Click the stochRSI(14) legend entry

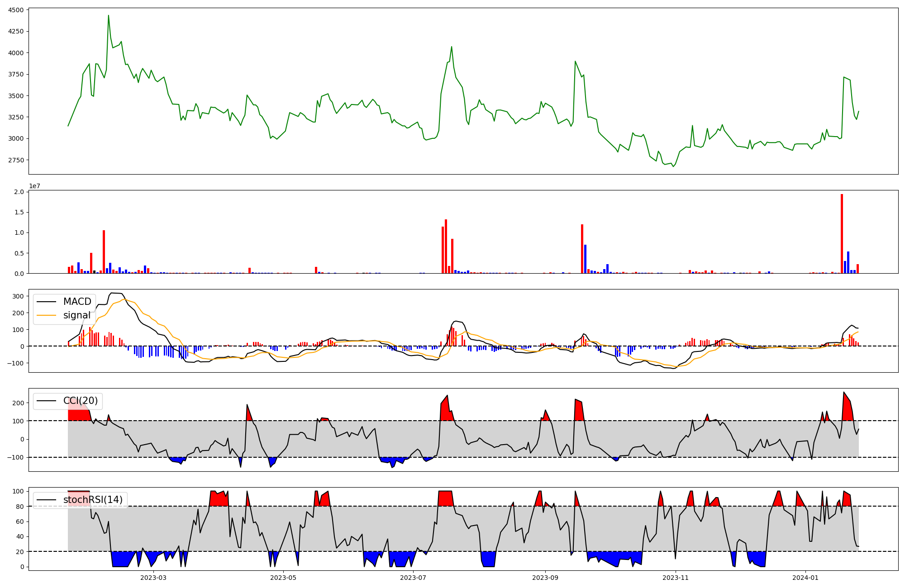click(x=93, y=500)
